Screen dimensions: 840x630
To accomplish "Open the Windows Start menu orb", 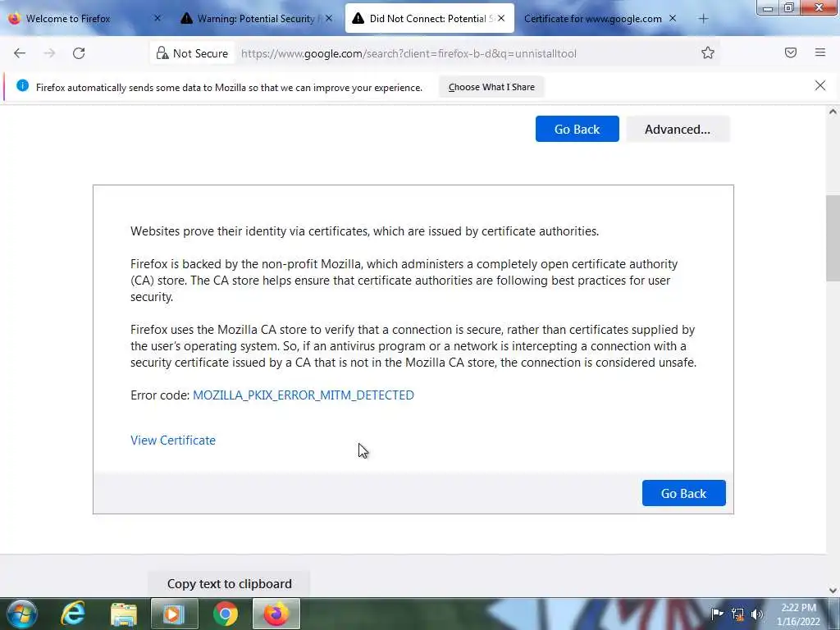I will point(22,614).
